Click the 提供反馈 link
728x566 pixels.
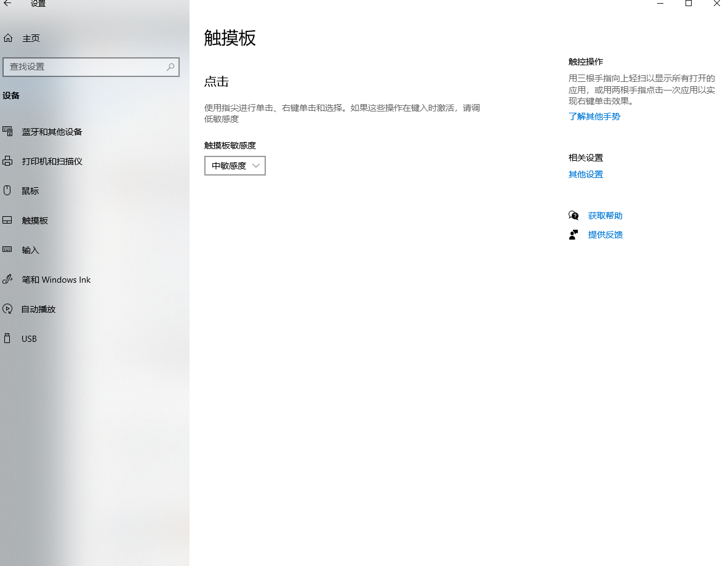coord(606,235)
